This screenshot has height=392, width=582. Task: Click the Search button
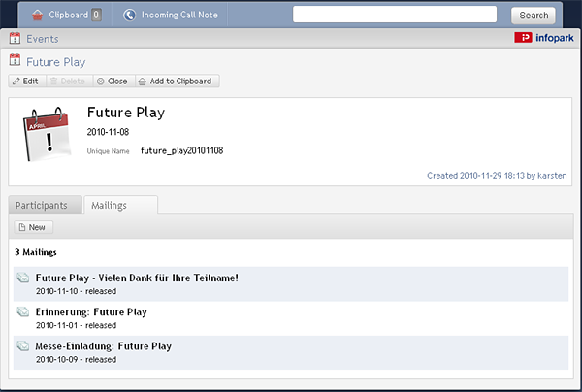coord(533,16)
